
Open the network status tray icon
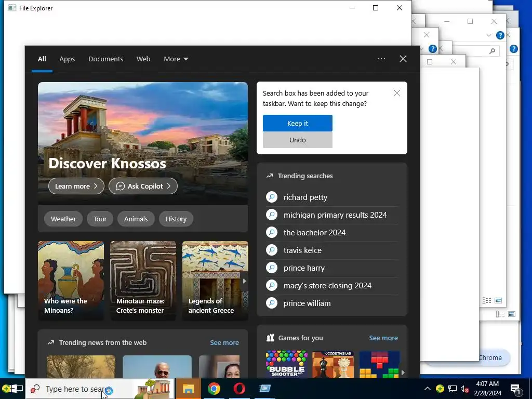pos(453,389)
